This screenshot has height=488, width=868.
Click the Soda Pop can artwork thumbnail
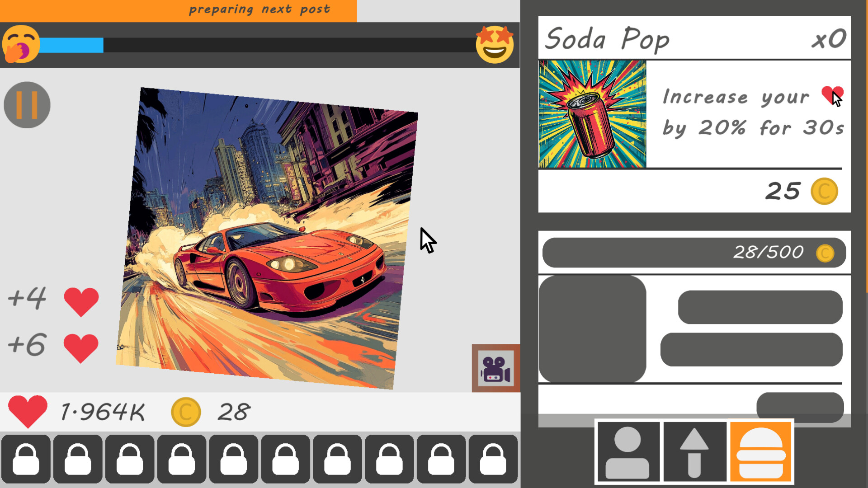(x=591, y=113)
